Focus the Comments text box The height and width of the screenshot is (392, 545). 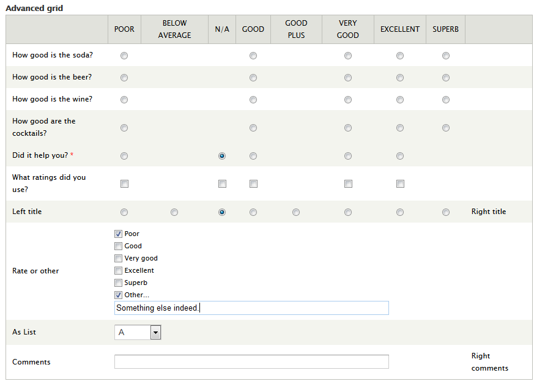pyautogui.click(x=251, y=361)
